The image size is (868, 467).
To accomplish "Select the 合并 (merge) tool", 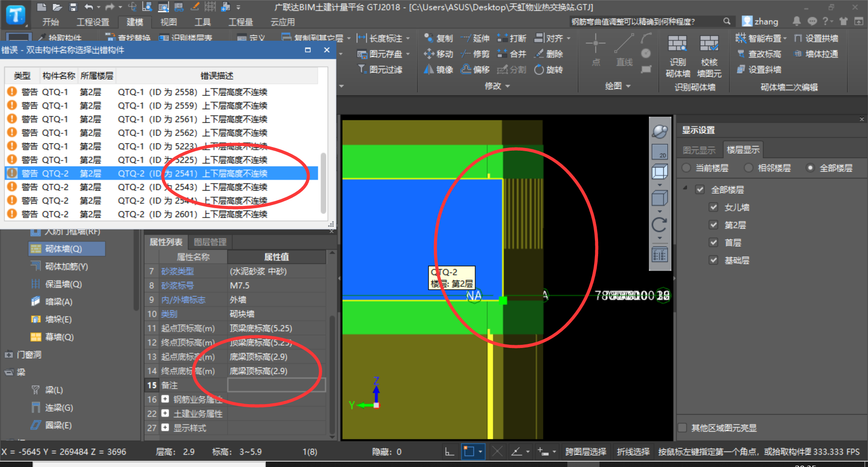I will 512,54.
